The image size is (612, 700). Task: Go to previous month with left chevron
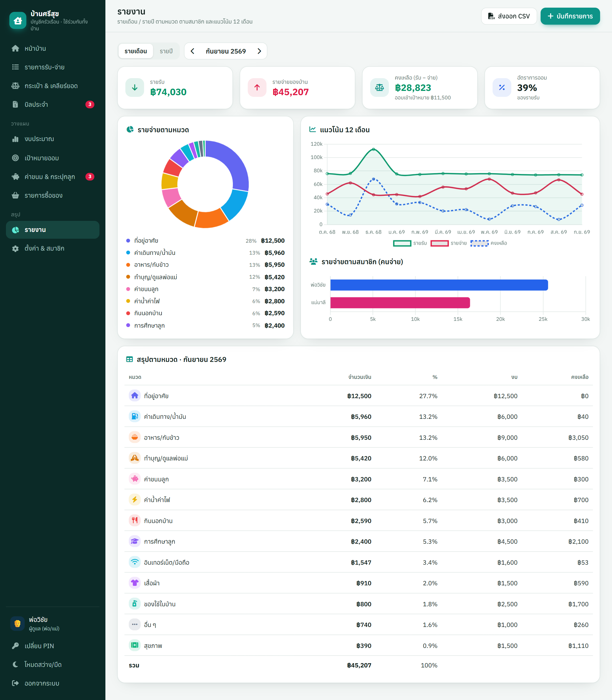coord(193,51)
